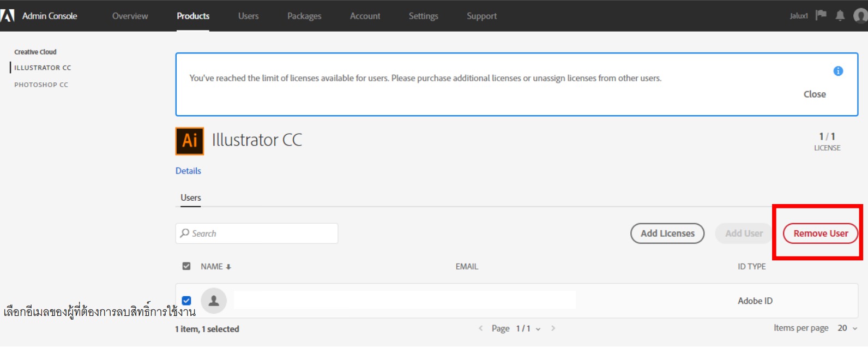Click the search magnifier icon
Viewport: 868px width, 359px height.
click(x=185, y=233)
